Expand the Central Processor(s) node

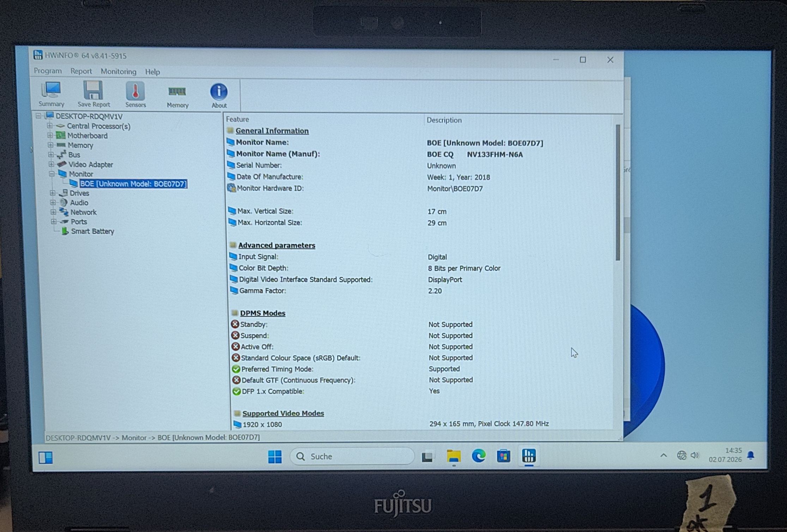50,126
